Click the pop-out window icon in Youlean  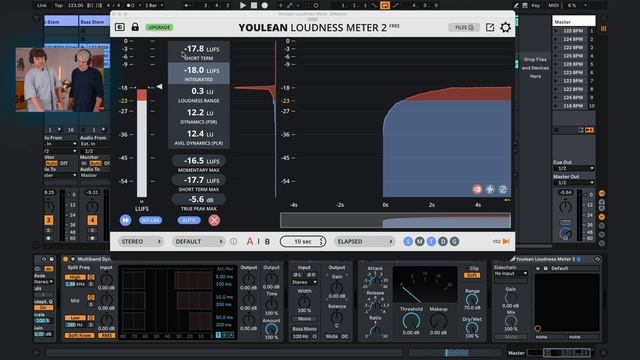(x=490, y=27)
